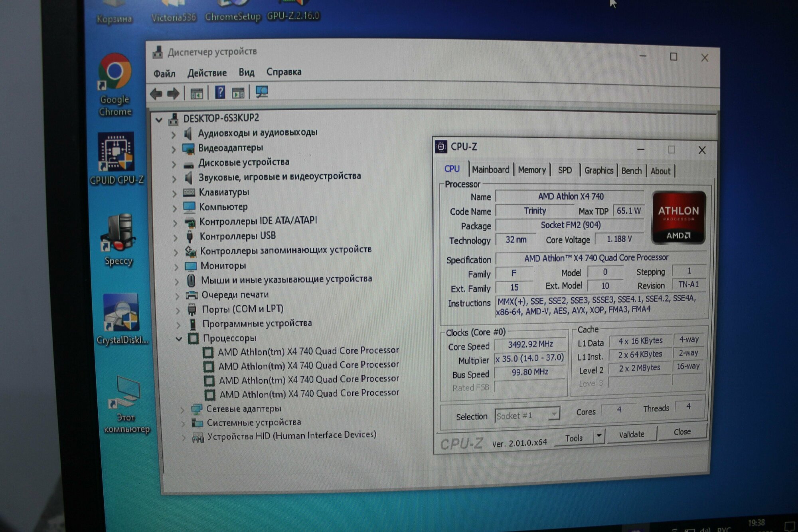Click the action pane toolbar icon
The width and height of the screenshot is (798, 532).
(x=238, y=93)
